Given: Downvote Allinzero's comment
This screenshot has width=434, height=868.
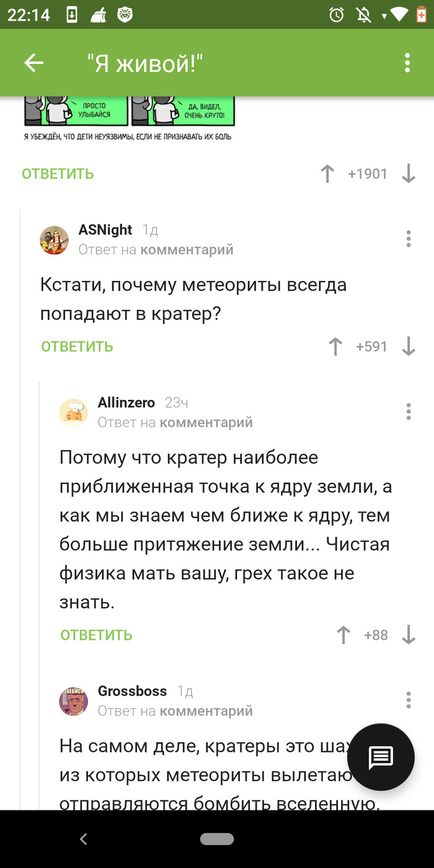Looking at the screenshot, I should [x=408, y=635].
